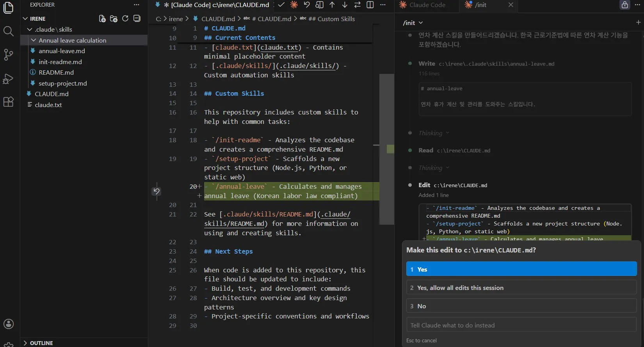Select 'Yes, allow all edits this session'
This screenshot has height=347, width=644.
[x=521, y=288]
